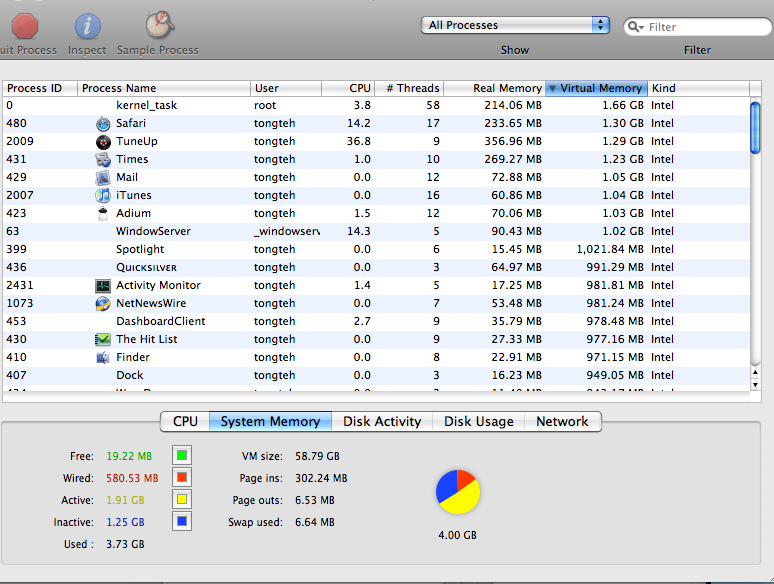This screenshot has height=584, width=774.
Task: Switch to the Disk Activity tab
Action: coord(382,421)
